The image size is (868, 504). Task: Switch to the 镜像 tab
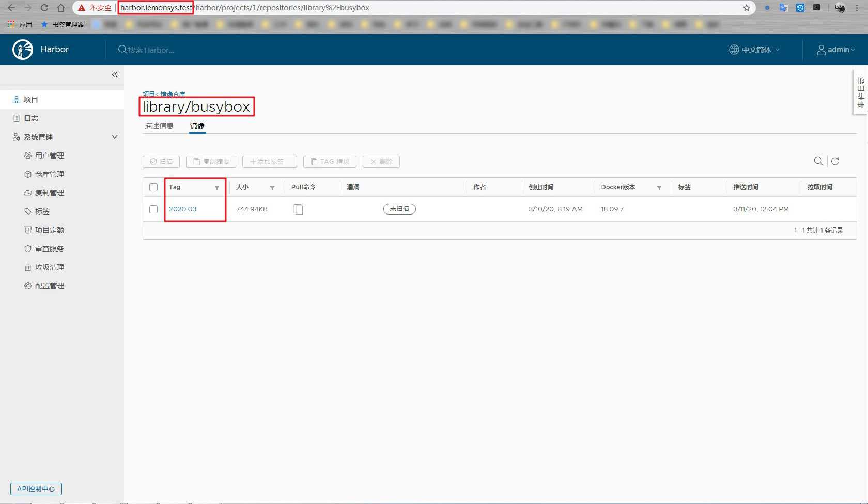pyautogui.click(x=197, y=126)
